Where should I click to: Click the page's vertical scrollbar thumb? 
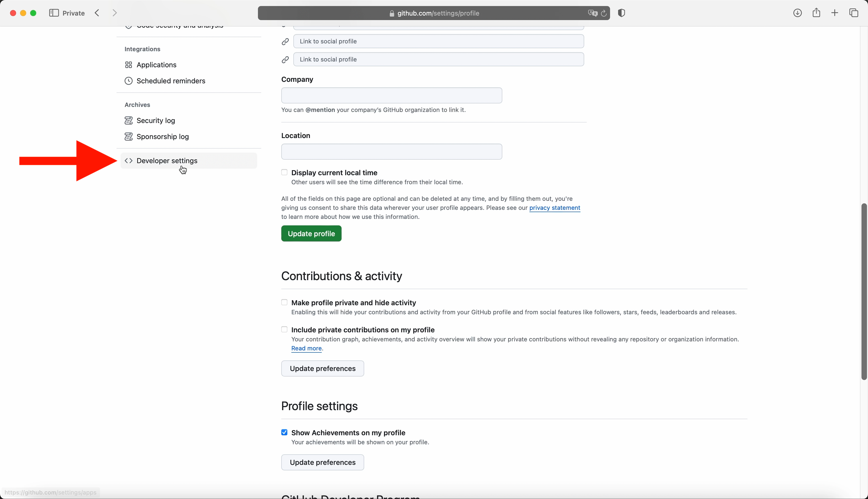coord(864,291)
